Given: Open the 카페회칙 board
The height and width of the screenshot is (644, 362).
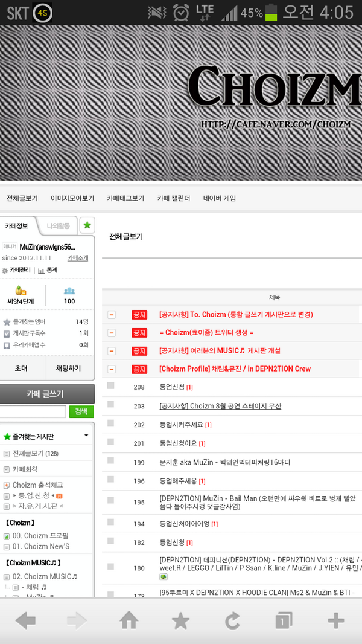Looking at the screenshot, I should [25, 469].
